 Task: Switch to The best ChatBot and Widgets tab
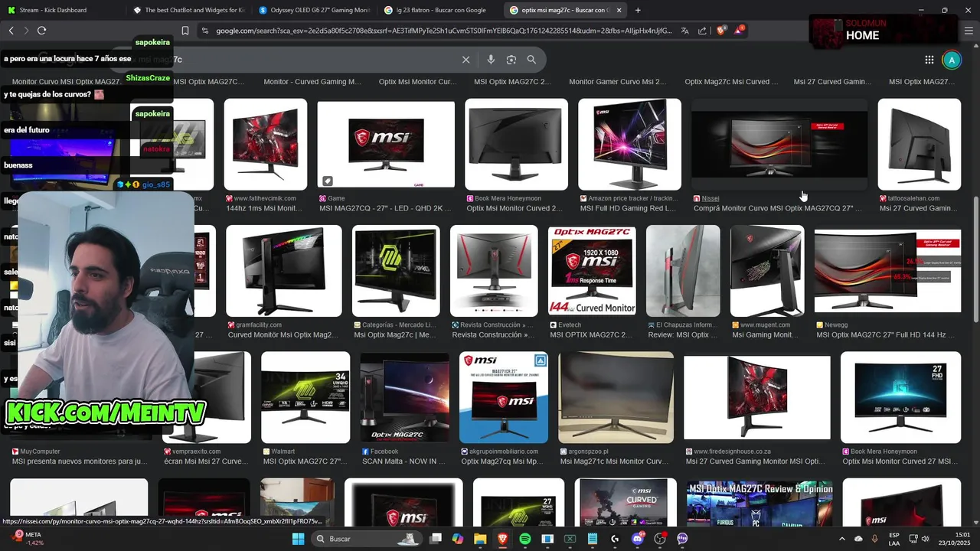point(188,10)
